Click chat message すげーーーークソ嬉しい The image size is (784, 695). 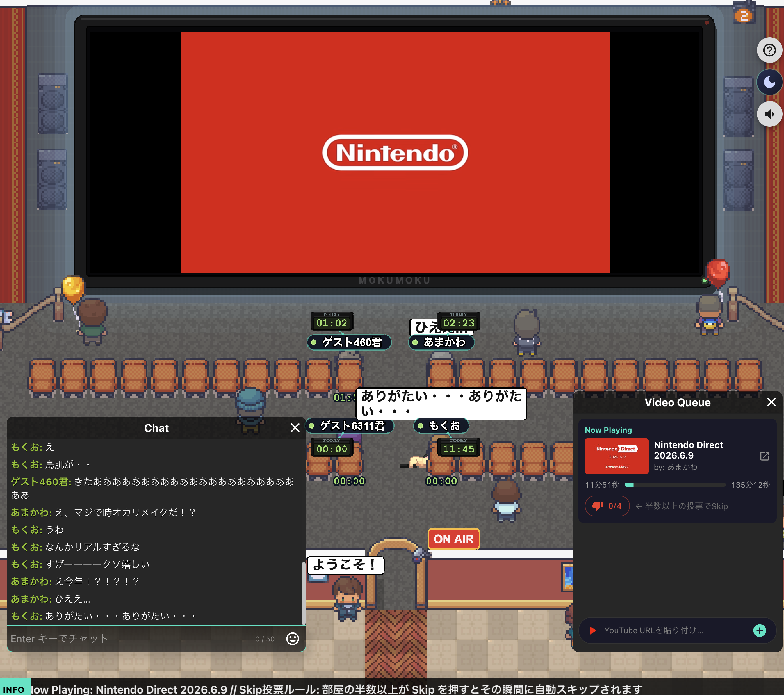pos(97,564)
